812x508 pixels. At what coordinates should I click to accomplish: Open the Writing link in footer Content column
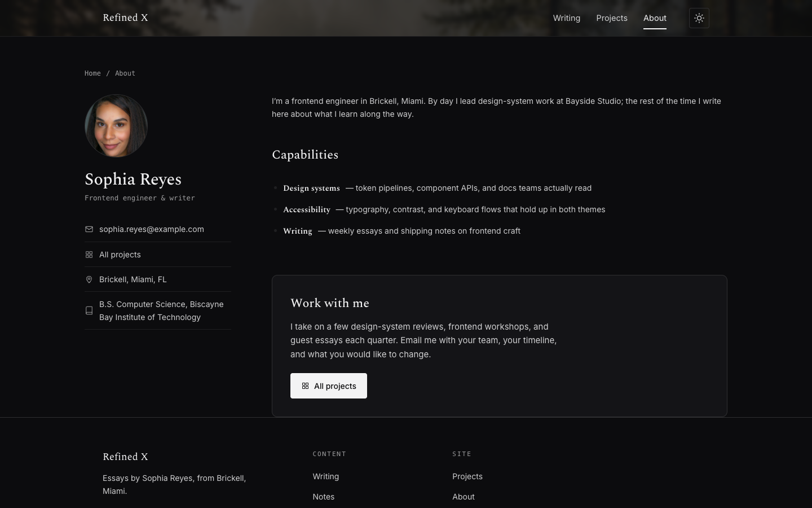pos(326,476)
